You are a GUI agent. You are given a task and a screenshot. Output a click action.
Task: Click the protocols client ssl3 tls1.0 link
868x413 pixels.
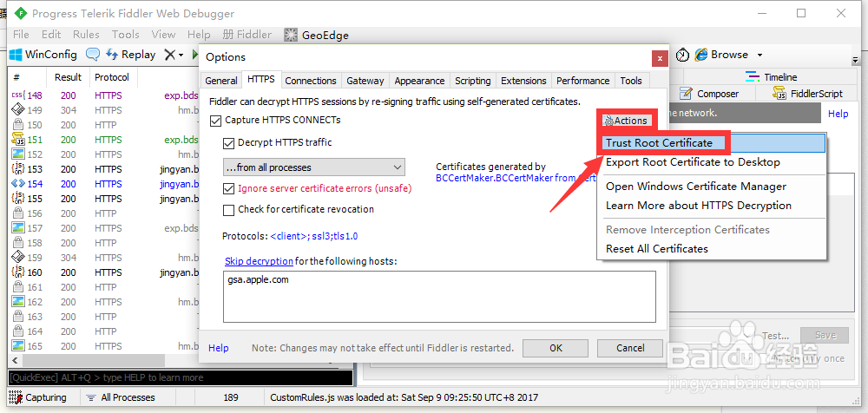click(314, 236)
